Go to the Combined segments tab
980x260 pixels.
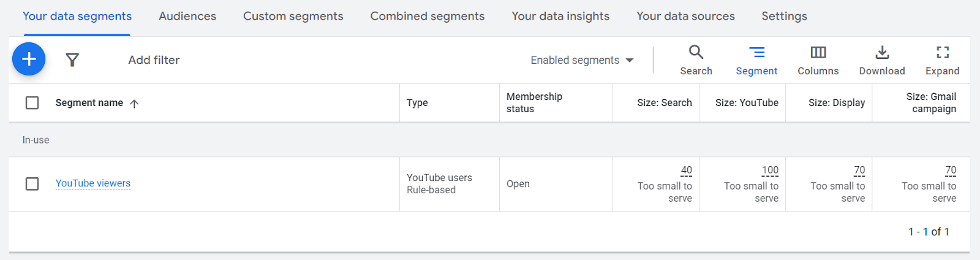point(427,17)
